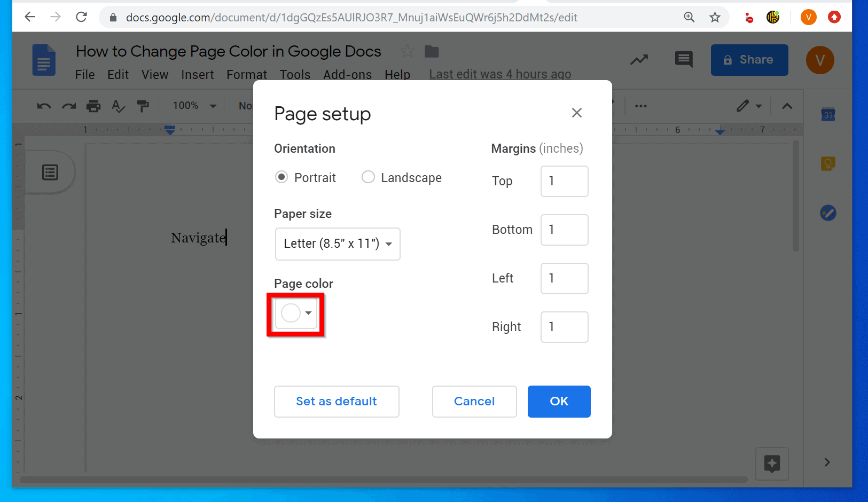
Task: Click the red extension icon next to bookmark star
Action: [x=749, y=18]
